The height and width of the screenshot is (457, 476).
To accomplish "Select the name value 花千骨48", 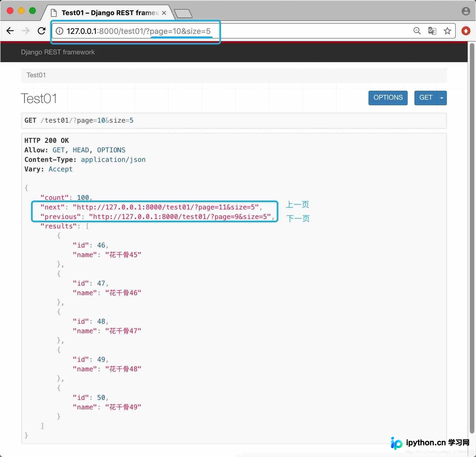I will pos(123,369).
